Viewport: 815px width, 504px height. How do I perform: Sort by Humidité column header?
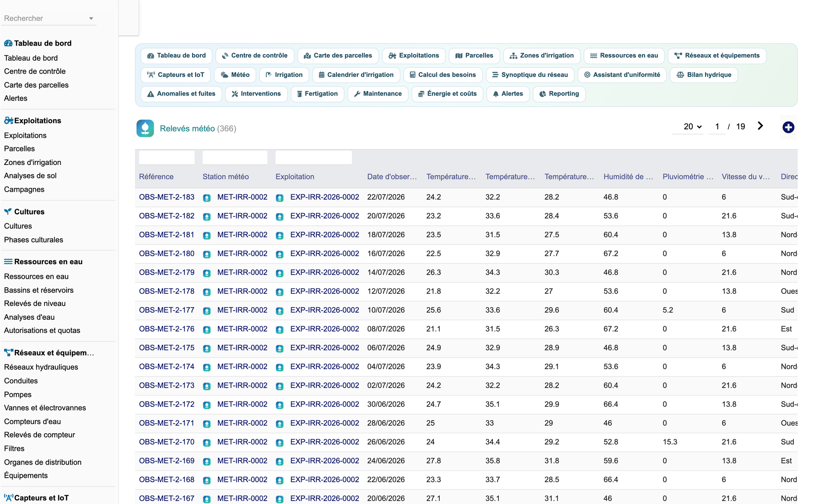[628, 177]
